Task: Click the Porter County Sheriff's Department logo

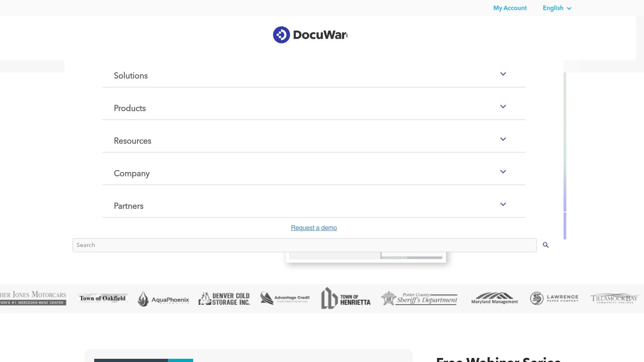Action: 419,298
